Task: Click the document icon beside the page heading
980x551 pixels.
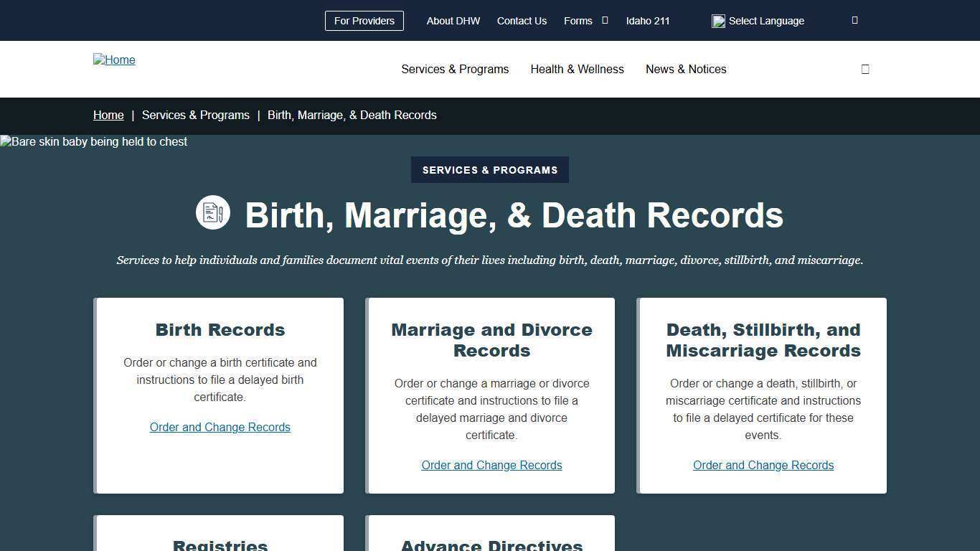Action: (213, 212)
